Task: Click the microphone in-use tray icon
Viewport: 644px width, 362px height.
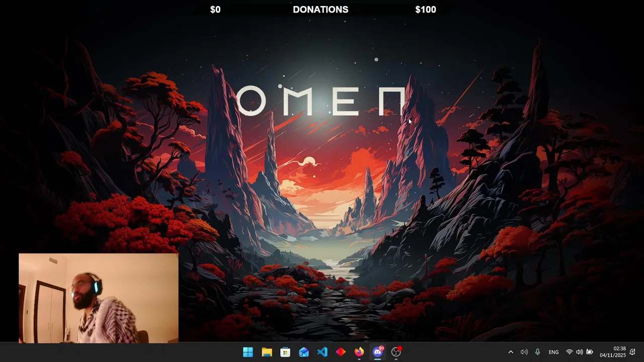Action: [x=537, y=352]
